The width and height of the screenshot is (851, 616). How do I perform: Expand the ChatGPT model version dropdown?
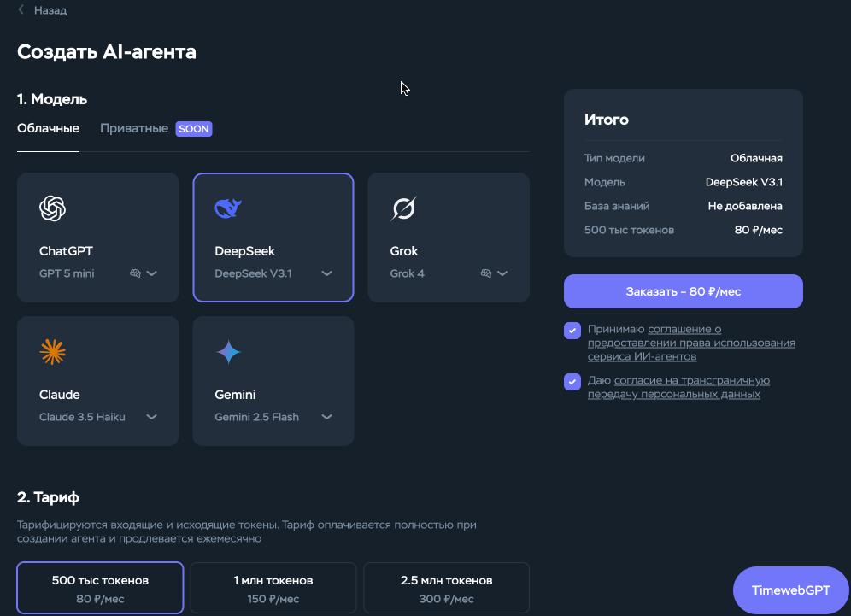(152, 273)
